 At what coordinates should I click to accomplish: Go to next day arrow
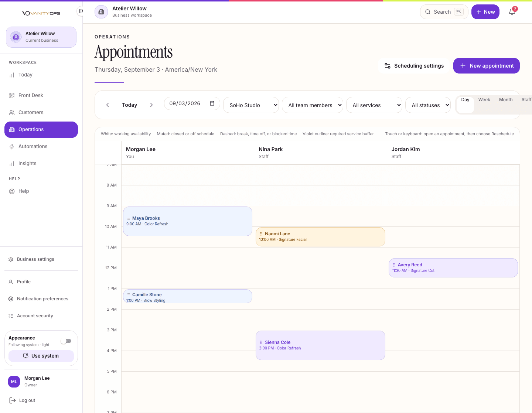click(x=151, y=105)
